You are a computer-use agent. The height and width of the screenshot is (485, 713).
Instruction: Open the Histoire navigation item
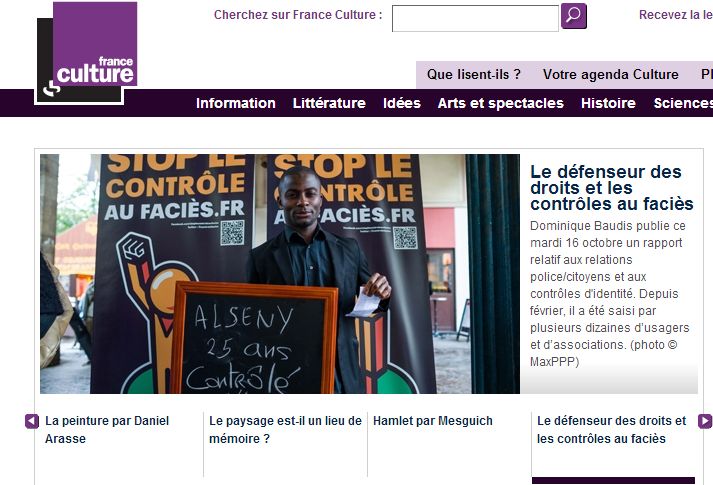coord(608,103)
